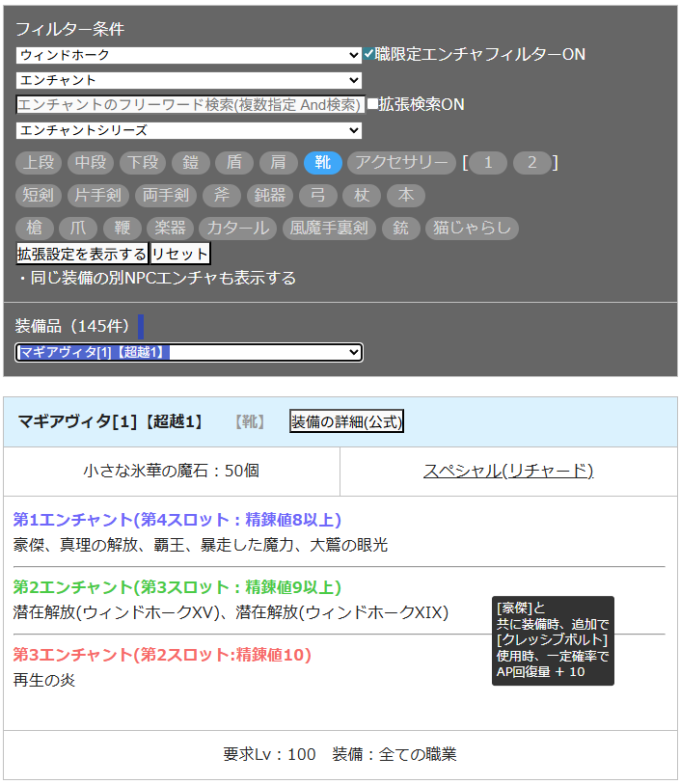Click the enchant free-word search field
Image resolution: width=680 pixels, height=784 pixels.
(189, 105)
